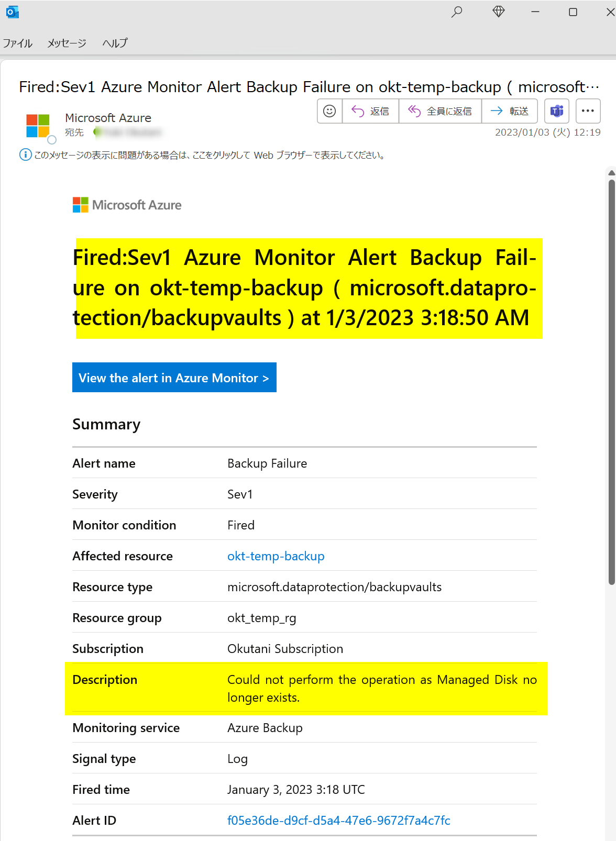The width and height of the screenshot is (616, 841).
Task: Click the Signal type value Log
Action: (x=238, y=759)
